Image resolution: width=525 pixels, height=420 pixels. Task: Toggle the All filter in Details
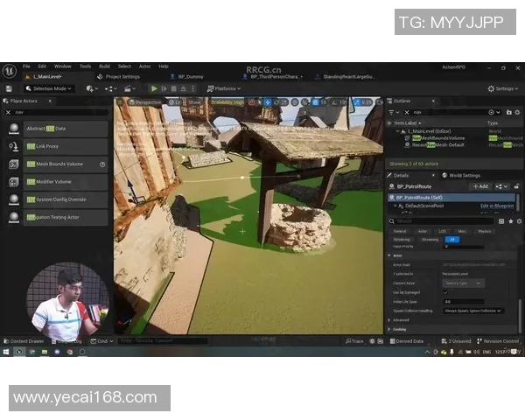pyautogui.click(x=452, y=239)
